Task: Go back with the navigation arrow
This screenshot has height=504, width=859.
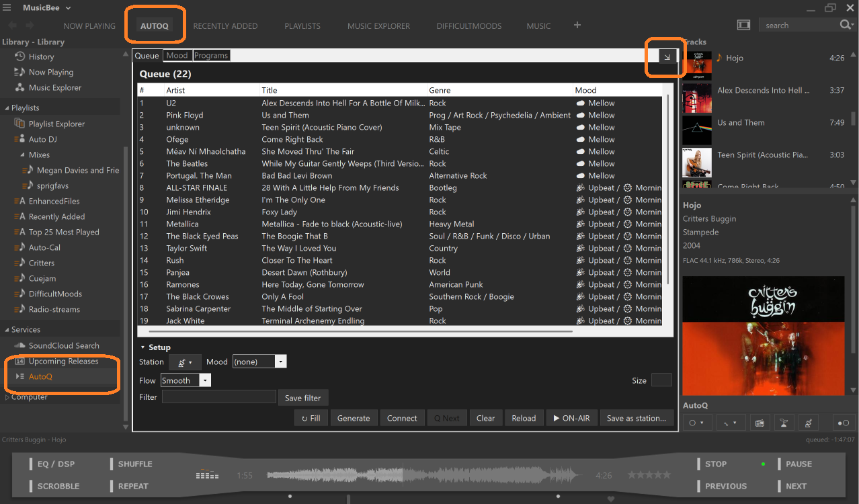Action: tap(12, 25)
